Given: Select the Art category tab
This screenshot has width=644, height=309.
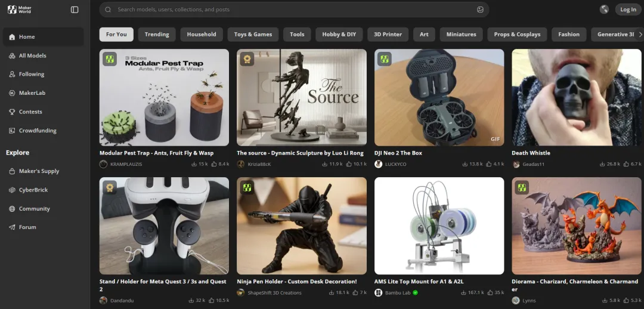Looking at the screenshot, I should [425, 35].
